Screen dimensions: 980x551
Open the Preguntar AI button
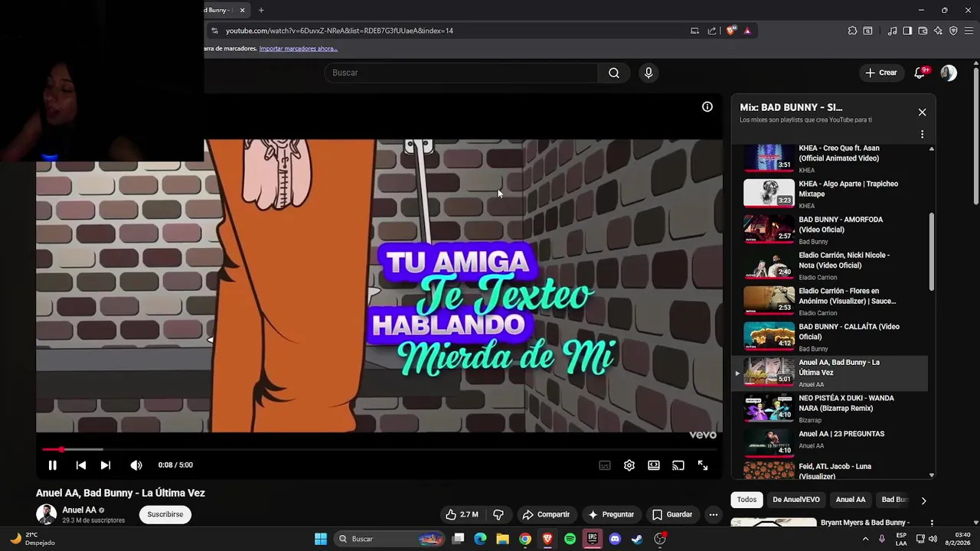point(611,514)
